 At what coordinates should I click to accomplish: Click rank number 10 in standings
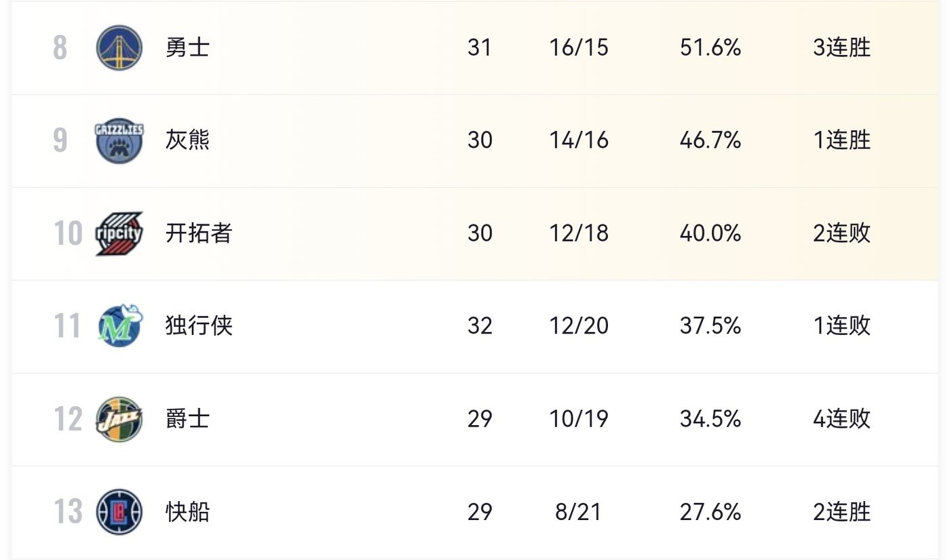(68, 233)
